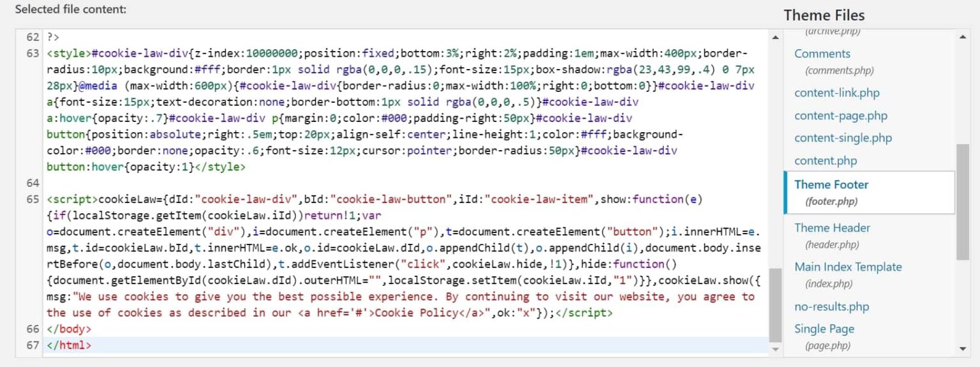Viewport: 980px width, 367px height.
Task: Click the Theme Files list scroll down arrow
Action: [x=963, y=348]
